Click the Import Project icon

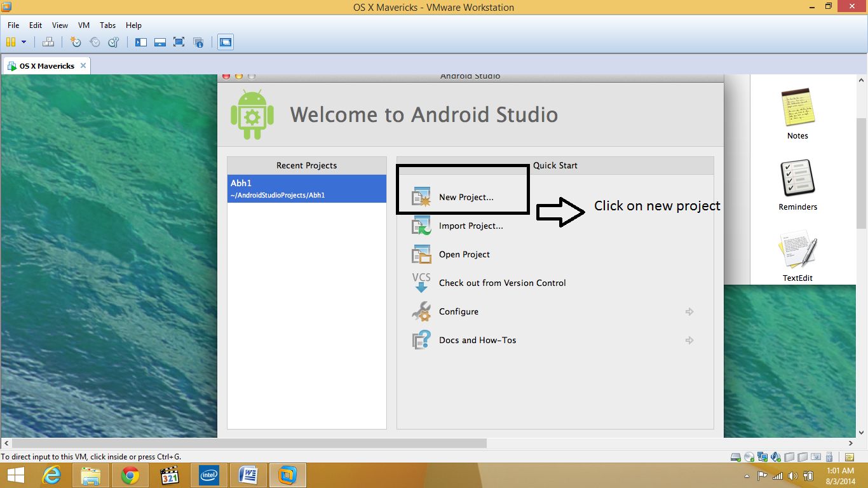[x=421, y=226]
